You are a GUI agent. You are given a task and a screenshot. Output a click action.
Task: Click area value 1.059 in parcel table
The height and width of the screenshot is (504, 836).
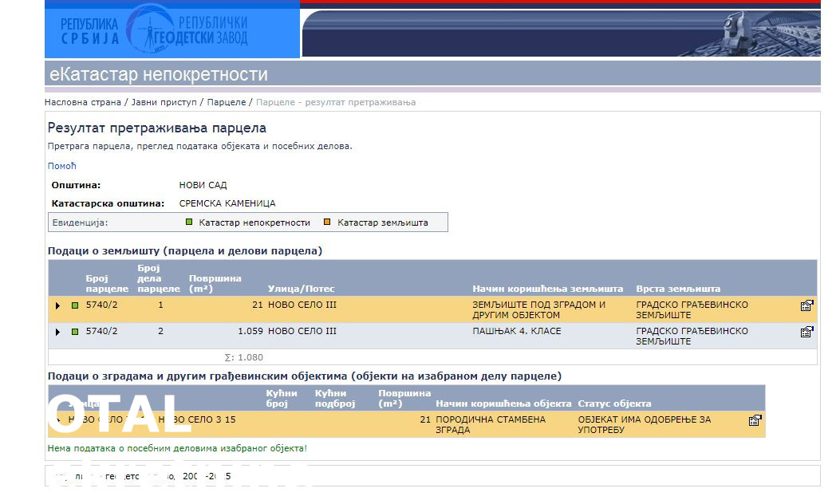click(x=250, y=332)
